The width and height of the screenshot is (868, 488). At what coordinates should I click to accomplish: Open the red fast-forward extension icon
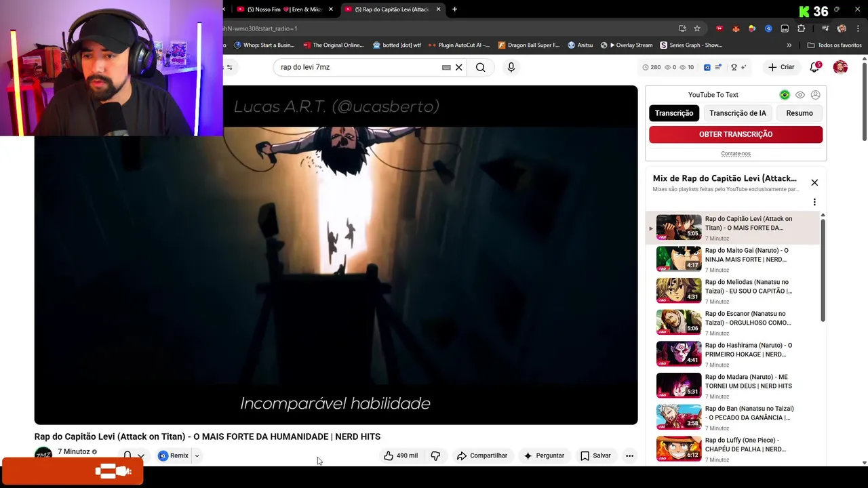[x=719, y=28]
